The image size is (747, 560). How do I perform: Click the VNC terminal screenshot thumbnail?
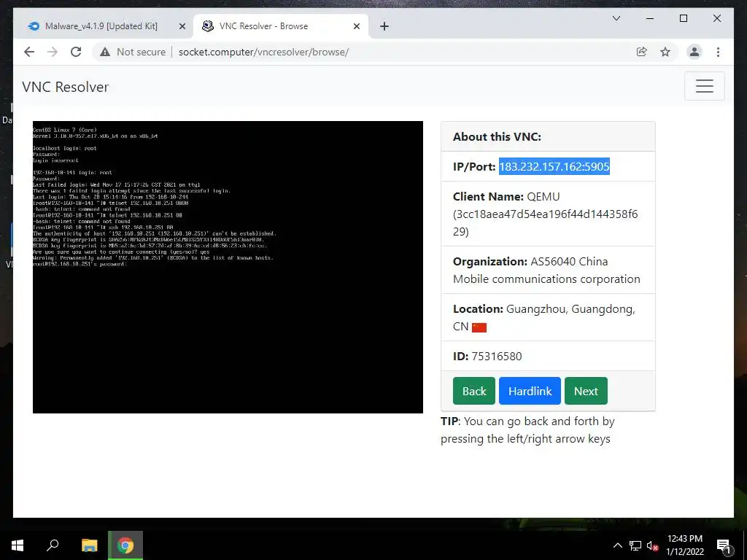click(228, 267)
